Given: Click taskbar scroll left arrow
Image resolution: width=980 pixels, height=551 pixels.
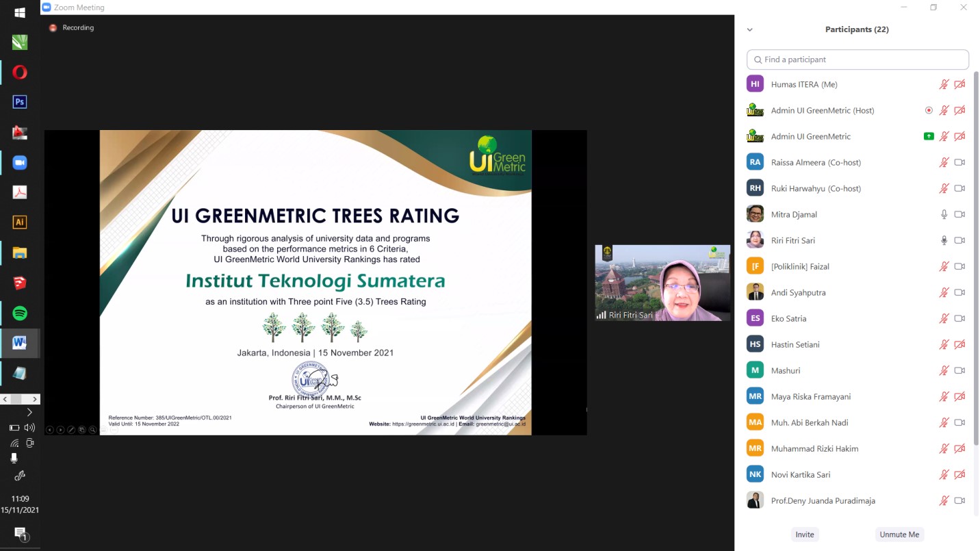Looking at the screenshot, I should point(4,399).
